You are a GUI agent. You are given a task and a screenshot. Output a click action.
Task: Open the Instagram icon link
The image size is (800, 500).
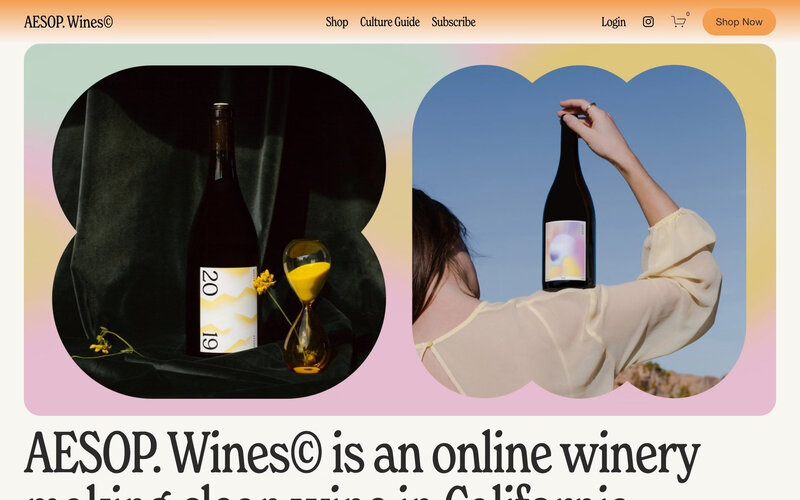coord(648,21)
